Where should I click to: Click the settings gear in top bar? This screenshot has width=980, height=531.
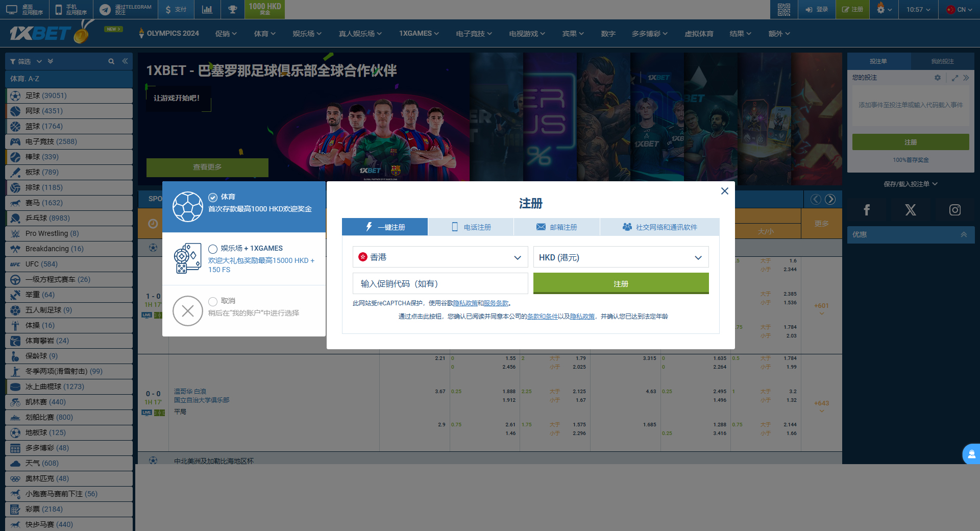[x=884, y=9]
